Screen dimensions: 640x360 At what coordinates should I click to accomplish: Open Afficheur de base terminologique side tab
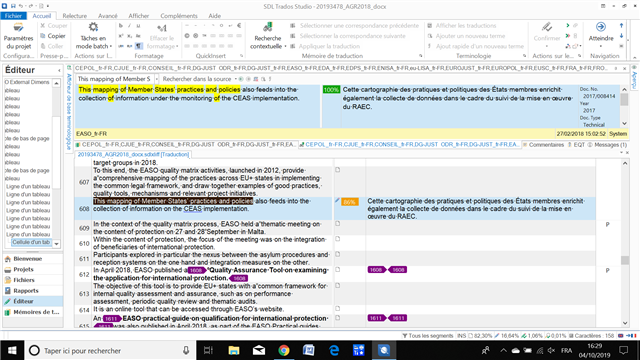point(69,108)
